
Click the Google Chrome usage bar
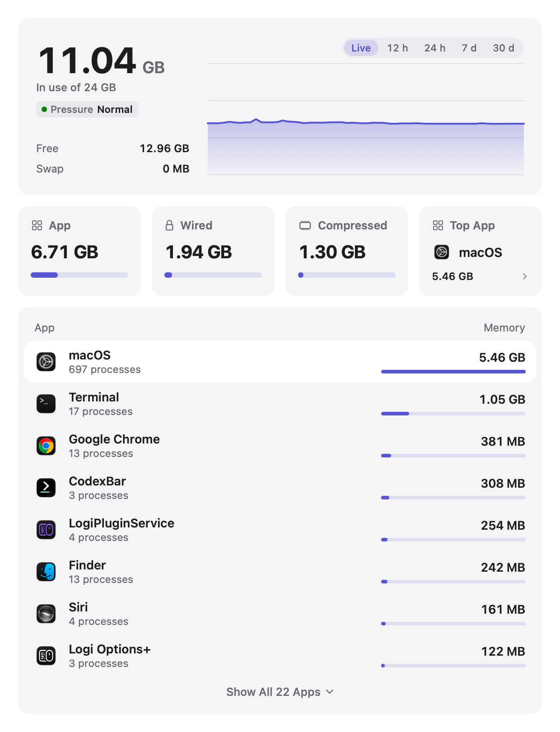coord(453,456)
